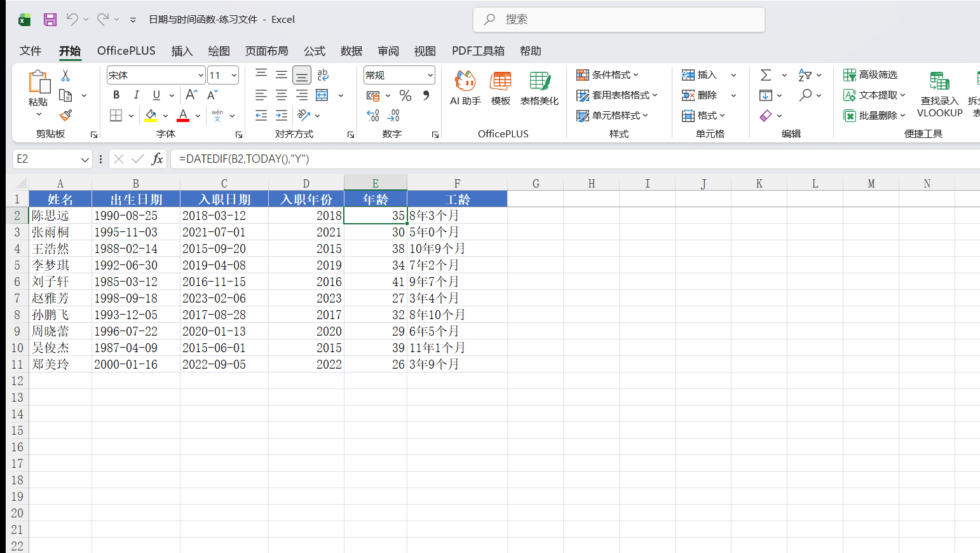
Task: Click the Percent Style icon
Action: click(x=405, y=95)
